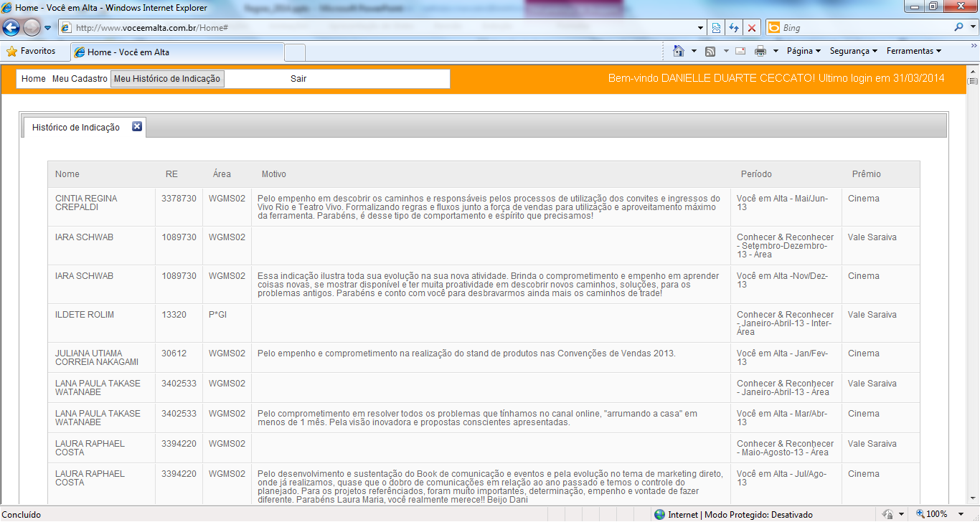This screenshot has height=522, width=980.
Task: Click the 100% zoom level button
Action: pos(931,514)
